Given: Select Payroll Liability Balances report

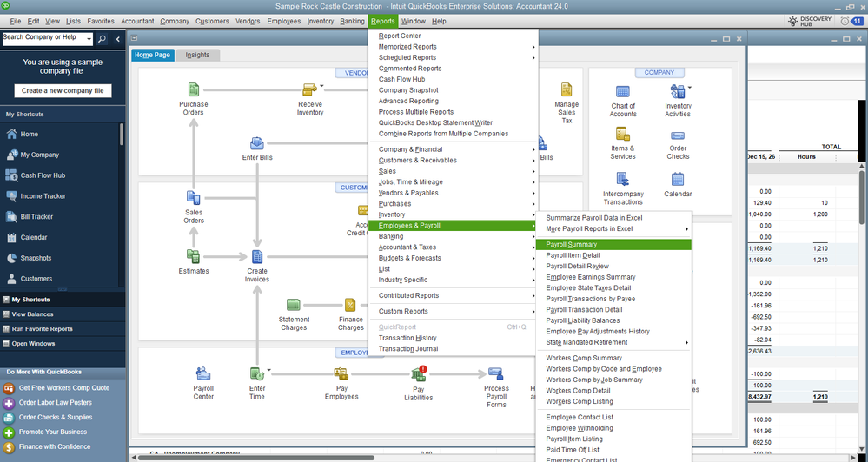Looking at the screenshot, I should (613, 320).
